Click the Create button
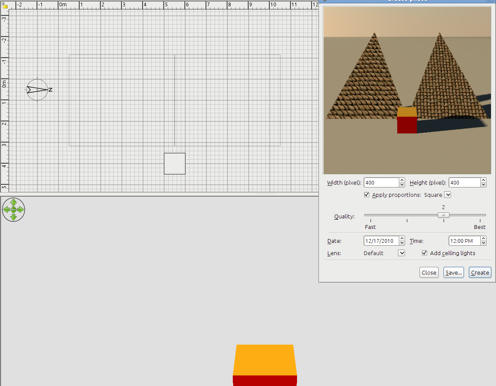Screen dimensions: 496x386 tap(480, 273)
